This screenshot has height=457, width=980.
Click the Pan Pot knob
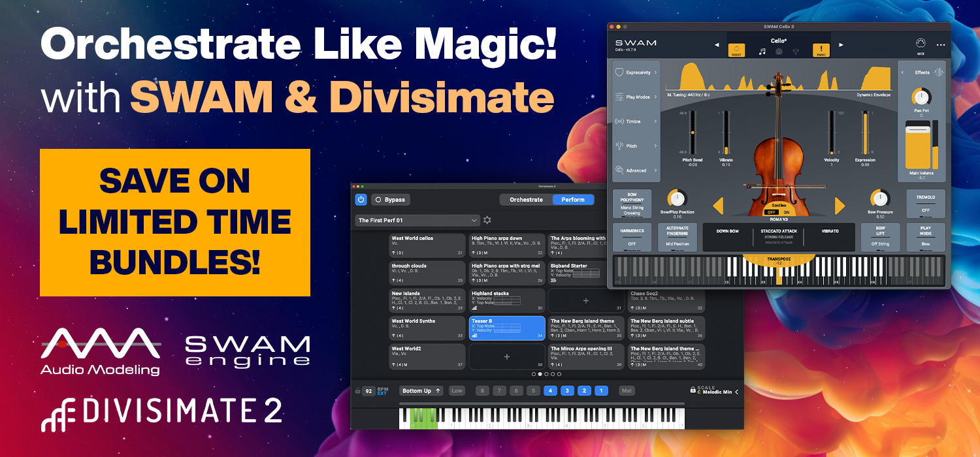coord(921,98)
